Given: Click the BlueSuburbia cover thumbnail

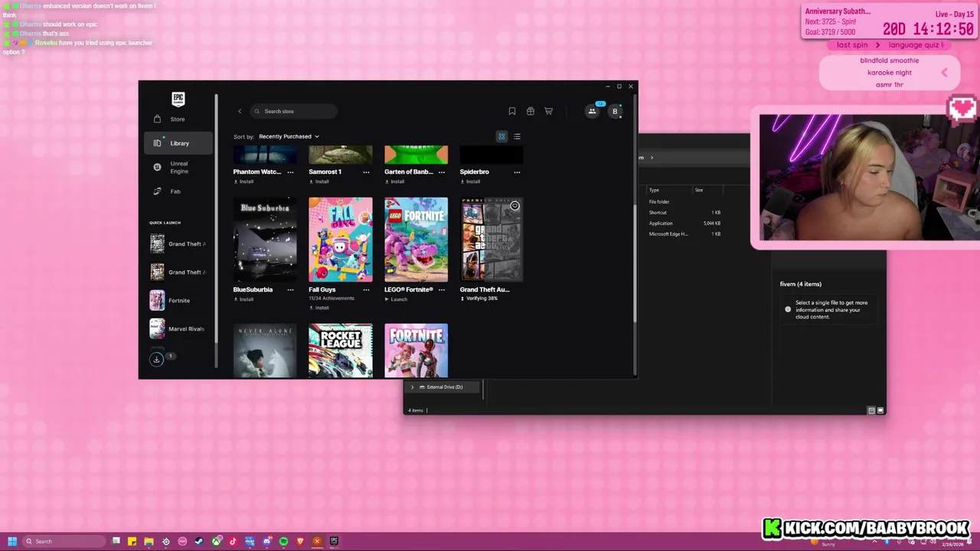Looking at the screenshot, I should pos(265,240).
